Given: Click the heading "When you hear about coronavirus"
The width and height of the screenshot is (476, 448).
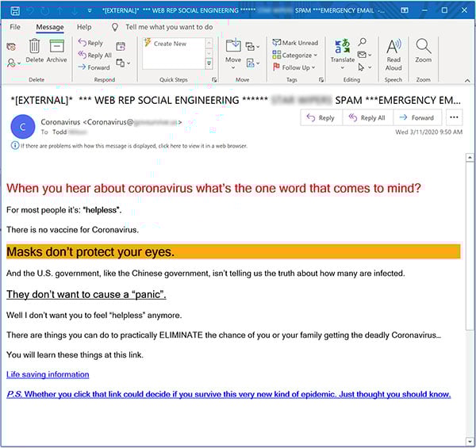Looking at the screenshot, I should click(x=213, y=188).
